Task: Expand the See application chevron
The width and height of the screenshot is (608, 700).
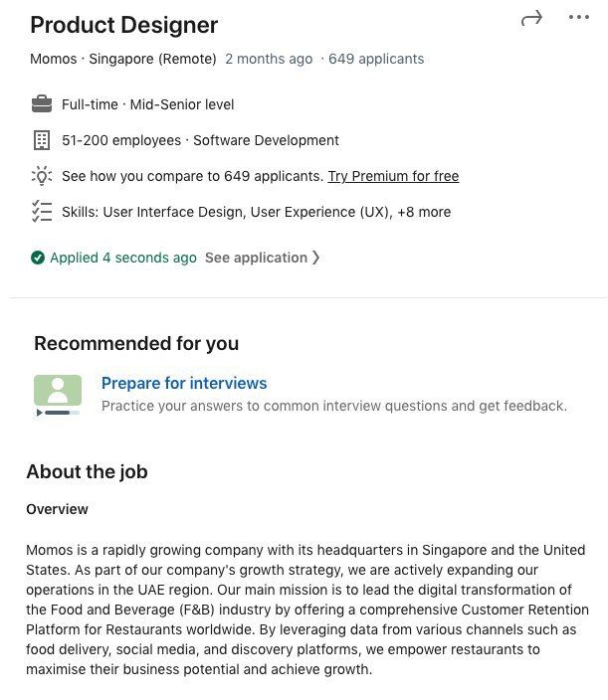Action: click(315, 258)
